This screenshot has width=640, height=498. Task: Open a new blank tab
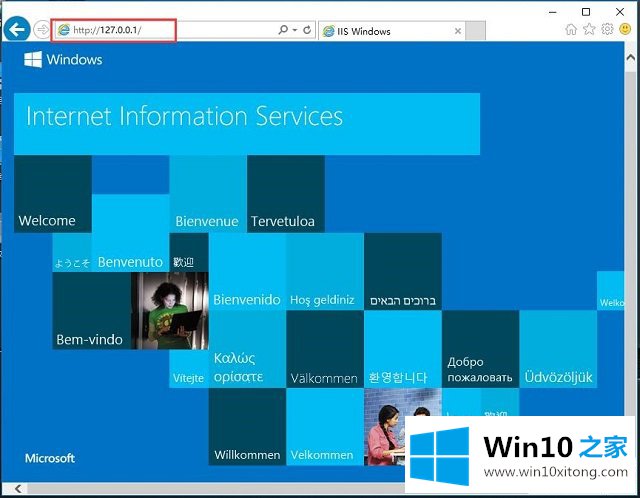475,31
